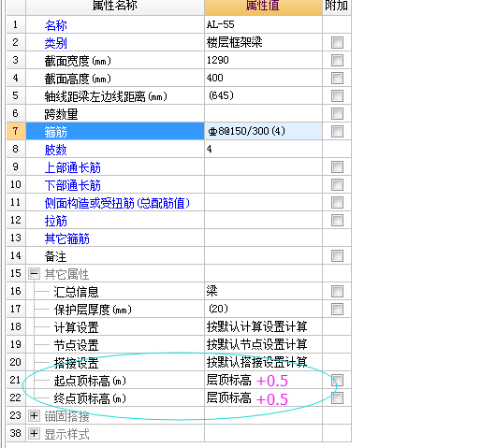The height and width of the screenshot is (448, 481).
Task: Click the 属性值 column header
Action: [x=263, y=7]
